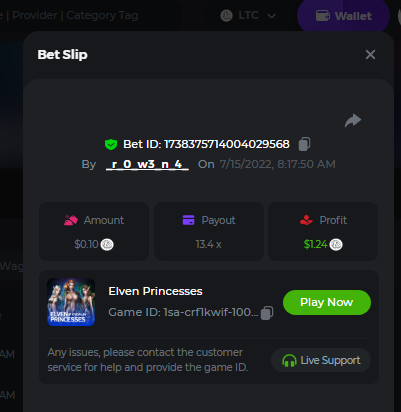Click the green verified shield icon
The height and width of the screenshot is (412, 401).
point(111,144)
